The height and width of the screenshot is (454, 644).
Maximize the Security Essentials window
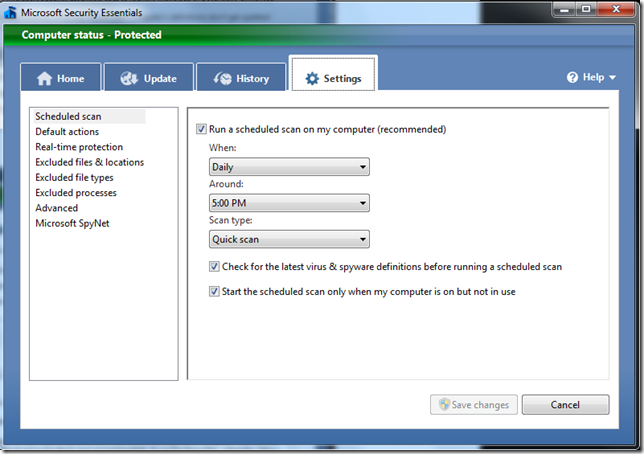click(x=586, y=9)
